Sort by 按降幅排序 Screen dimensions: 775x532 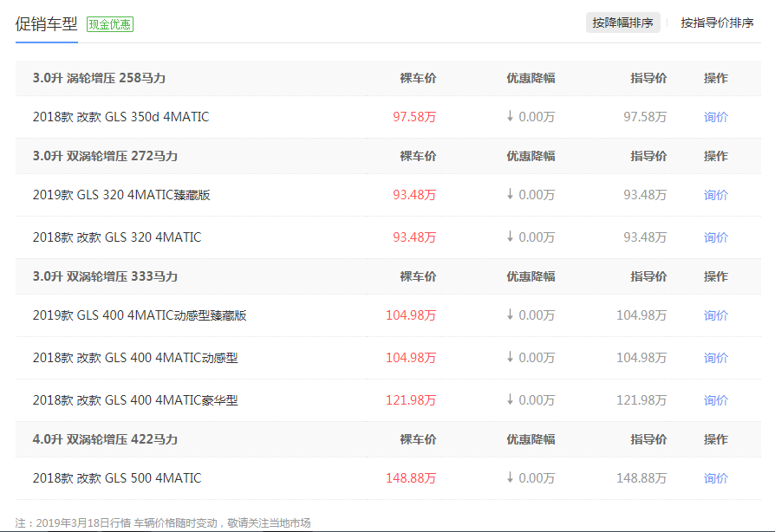[622, 23]
